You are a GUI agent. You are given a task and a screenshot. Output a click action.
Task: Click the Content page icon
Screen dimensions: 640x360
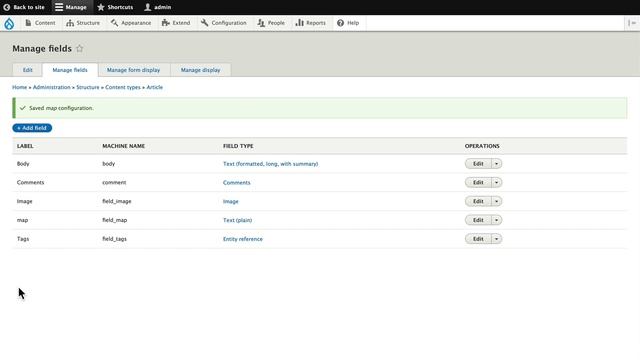(28, 23)
